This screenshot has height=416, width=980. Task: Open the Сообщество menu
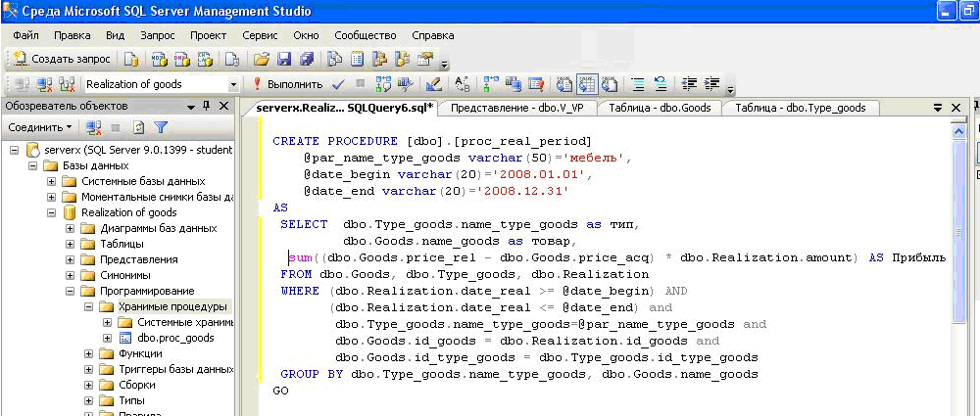click(x=366, y=35)
